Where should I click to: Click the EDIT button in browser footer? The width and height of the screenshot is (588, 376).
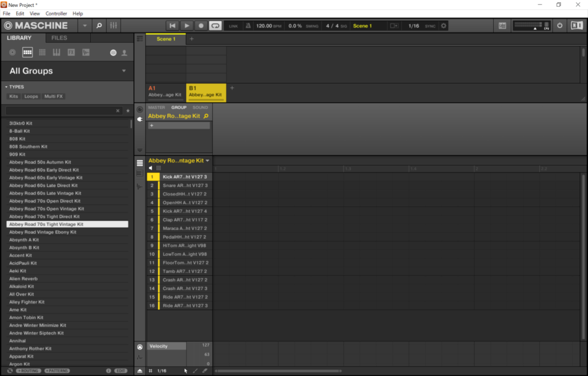[x=121, y=371]
